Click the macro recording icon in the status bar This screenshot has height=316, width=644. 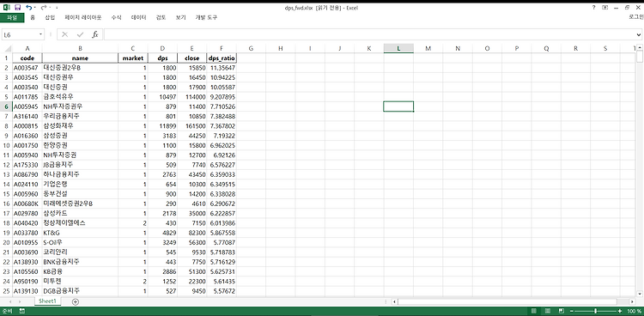pos(21,311)
